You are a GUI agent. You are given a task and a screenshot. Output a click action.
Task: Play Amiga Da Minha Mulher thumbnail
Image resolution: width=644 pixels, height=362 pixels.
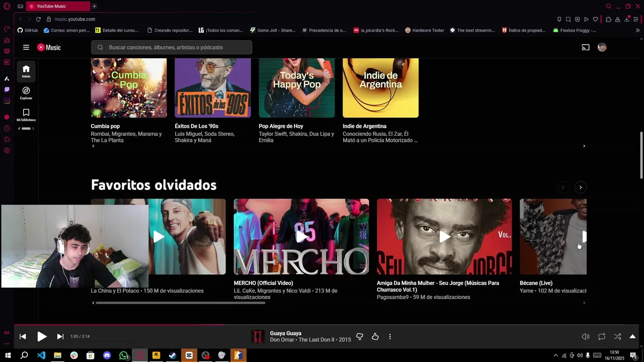(x=444, y=236)
